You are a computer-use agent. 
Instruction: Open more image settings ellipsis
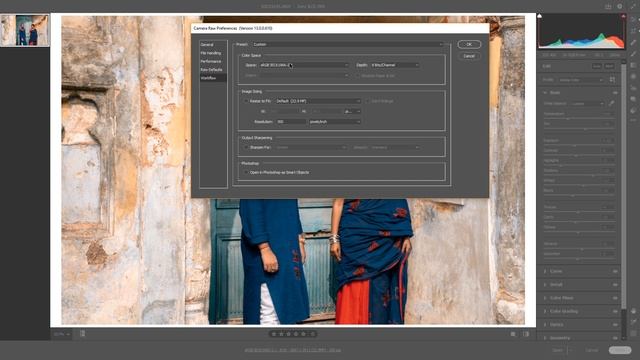(x=633, y=121)
